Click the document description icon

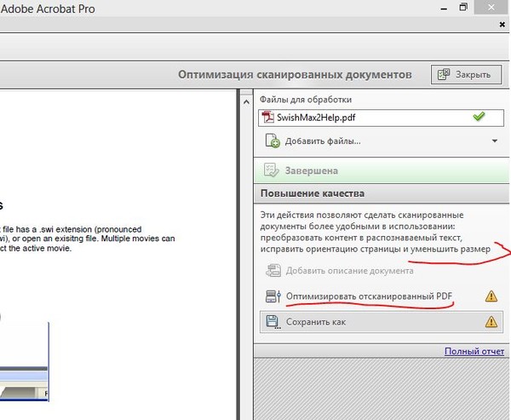[x=273, y=270]
